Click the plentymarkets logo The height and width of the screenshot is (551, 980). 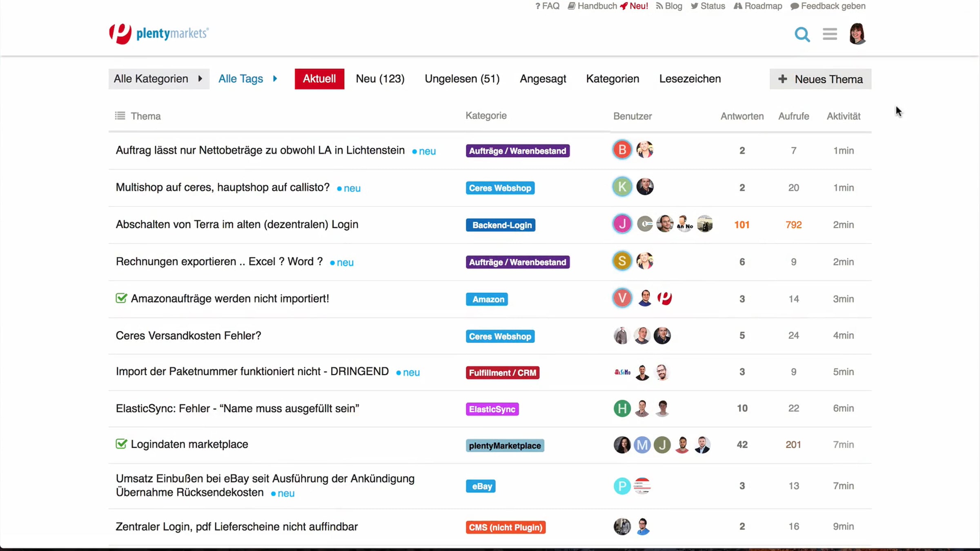tap(159, 33)
